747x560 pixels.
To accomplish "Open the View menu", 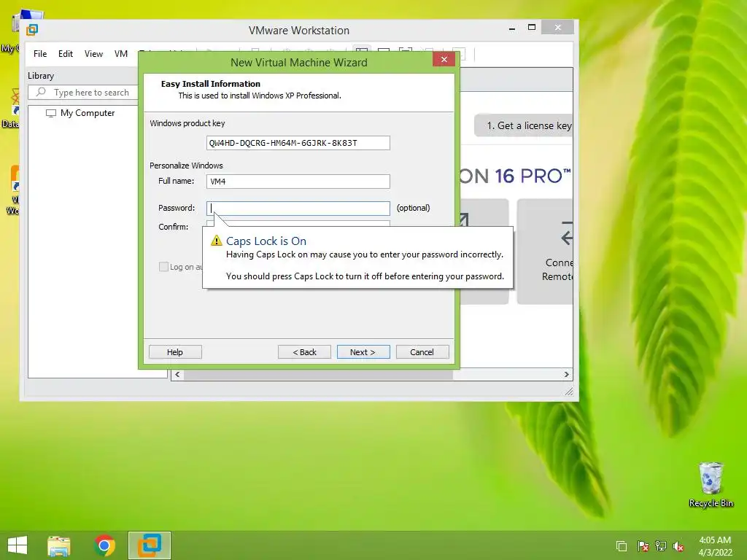I will [93, 54].
